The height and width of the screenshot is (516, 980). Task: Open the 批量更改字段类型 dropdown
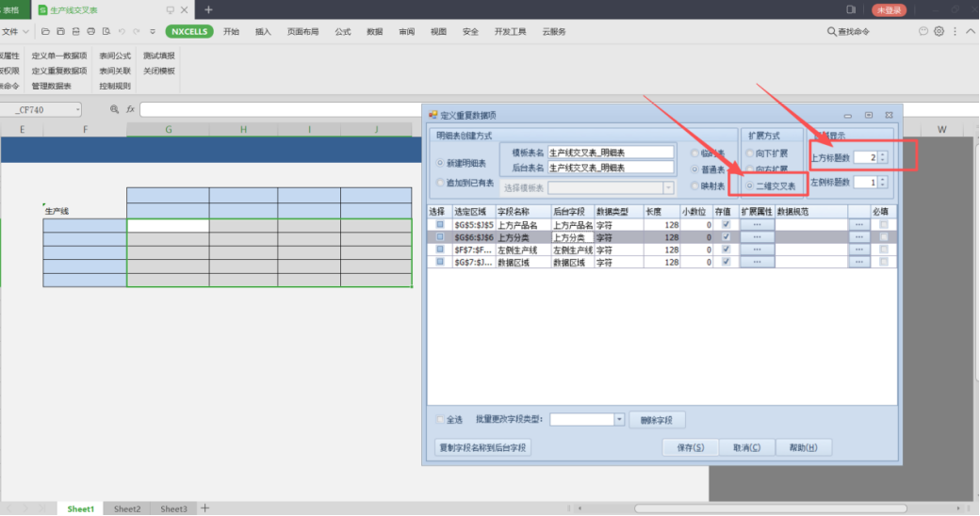(x=619, y=420)
